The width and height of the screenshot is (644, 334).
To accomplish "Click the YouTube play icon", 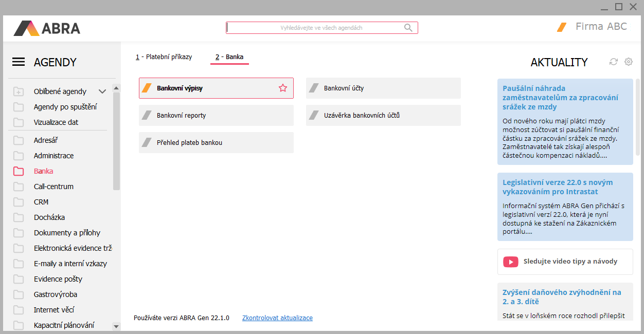I will (510, 262).
